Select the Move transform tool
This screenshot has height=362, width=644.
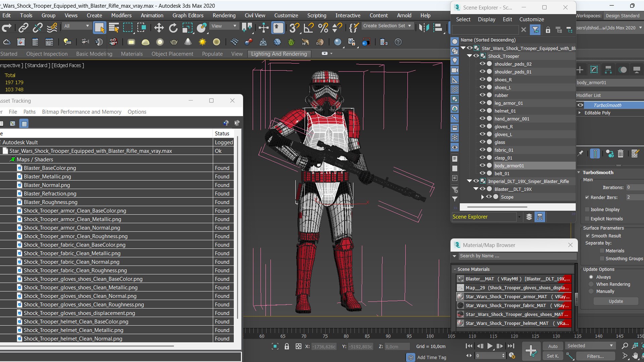[159, 28]
